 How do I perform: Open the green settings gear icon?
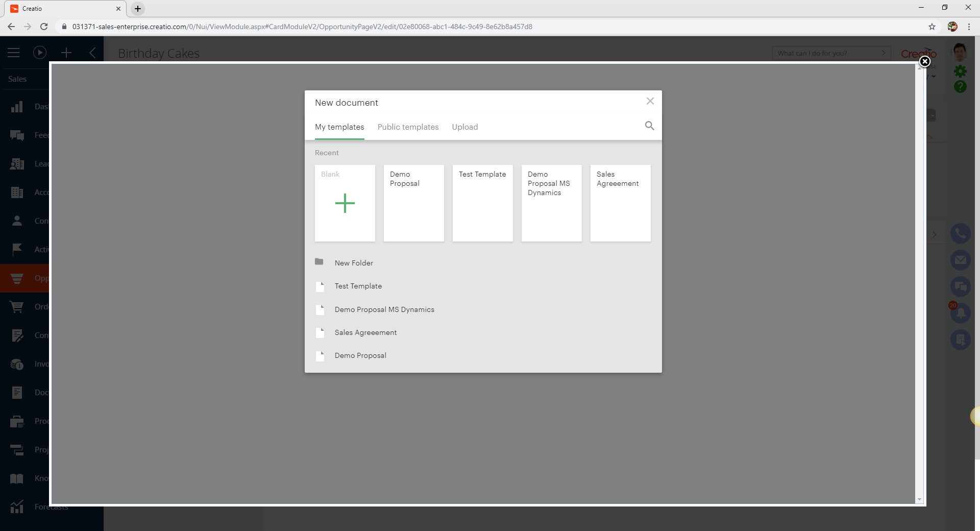click(960, 71)
